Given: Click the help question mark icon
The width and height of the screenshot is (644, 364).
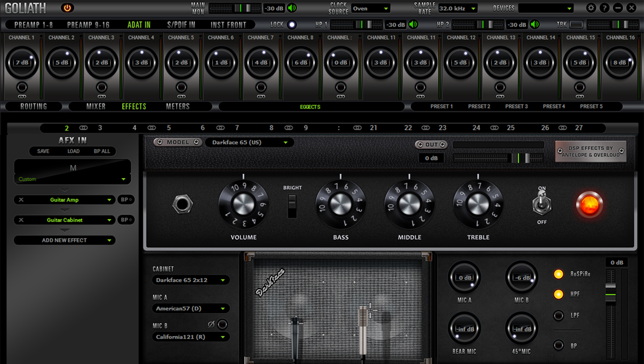Looking at the screenshot, I should point(604,8).
